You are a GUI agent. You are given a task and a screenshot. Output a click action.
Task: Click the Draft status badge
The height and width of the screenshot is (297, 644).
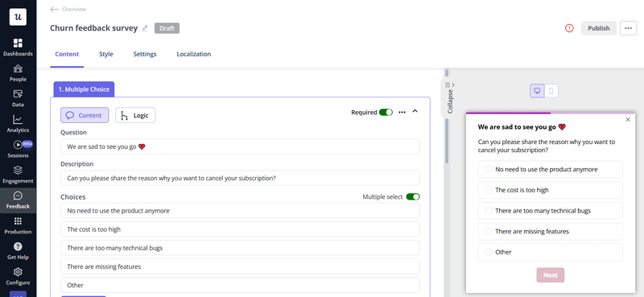click(x=167, y=28)
